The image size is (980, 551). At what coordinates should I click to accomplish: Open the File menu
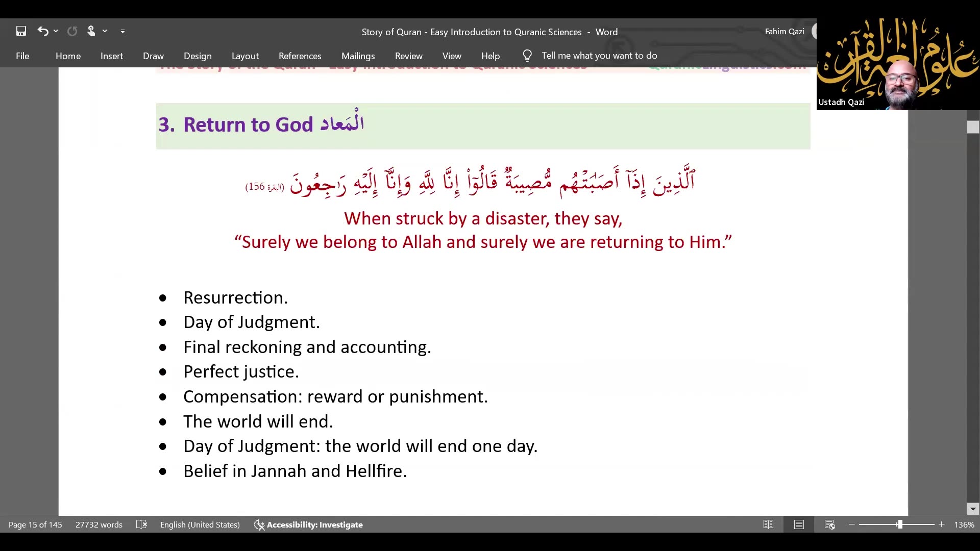point(22,56)
